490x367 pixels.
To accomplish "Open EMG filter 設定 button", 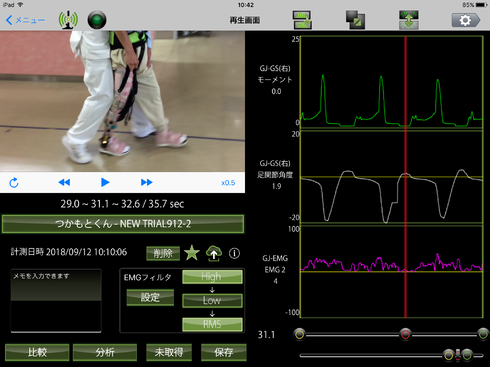I will pyautogui.click(x=150, y=297).
